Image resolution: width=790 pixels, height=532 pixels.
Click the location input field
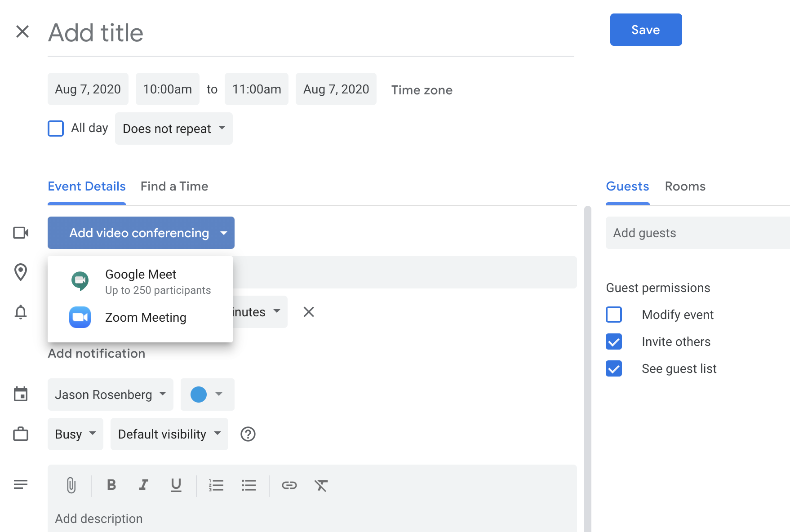click(404, 272)
